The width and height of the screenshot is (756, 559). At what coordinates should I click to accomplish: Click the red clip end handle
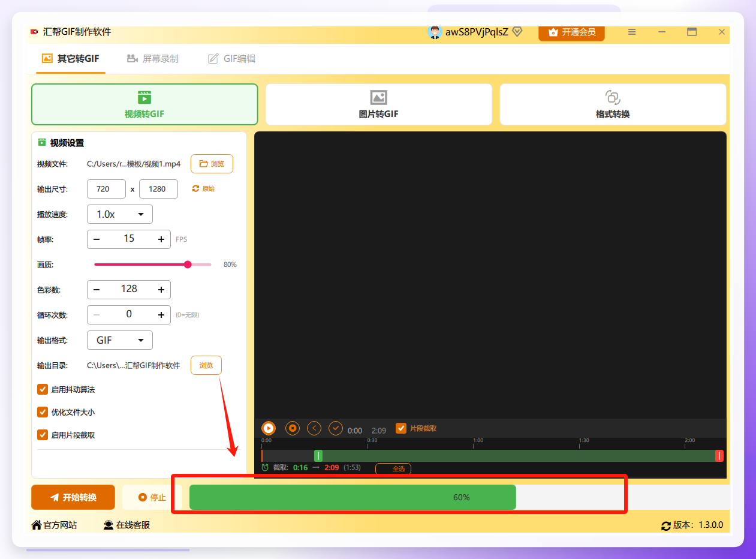pos(719,456)
